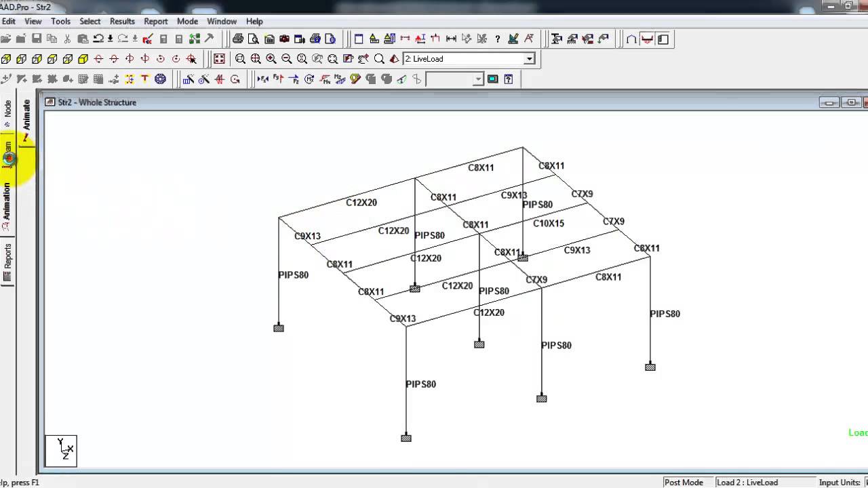Click the Load 2 : LiveLoad status entry
The width and height of the screenshot is (868, 488).
[747, 483]
